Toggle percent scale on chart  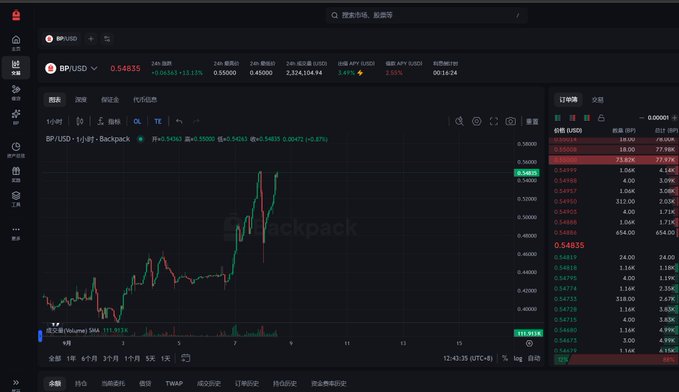point(505,359)
